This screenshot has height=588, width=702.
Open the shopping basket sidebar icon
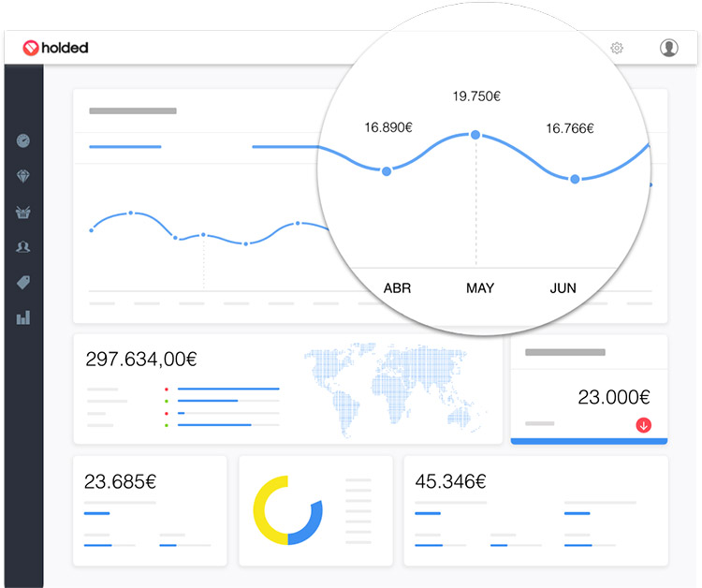(x=23, y=212)
